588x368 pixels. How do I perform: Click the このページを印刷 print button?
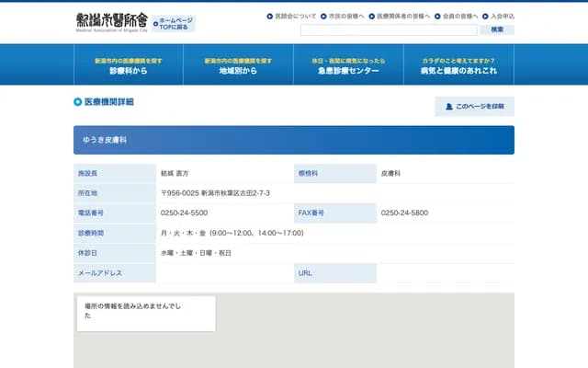475,107
